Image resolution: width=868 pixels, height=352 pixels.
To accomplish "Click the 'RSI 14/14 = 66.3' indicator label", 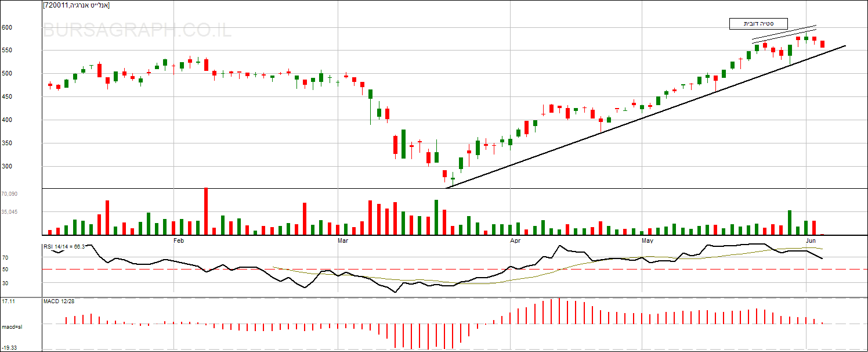I will click(64, 247).
